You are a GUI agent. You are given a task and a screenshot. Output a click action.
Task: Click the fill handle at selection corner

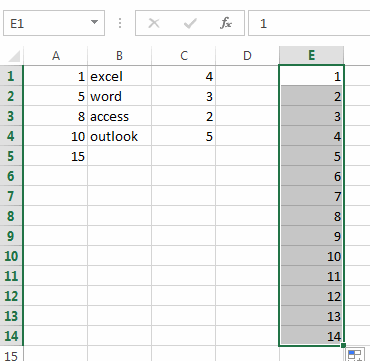(x=343, y=345)
